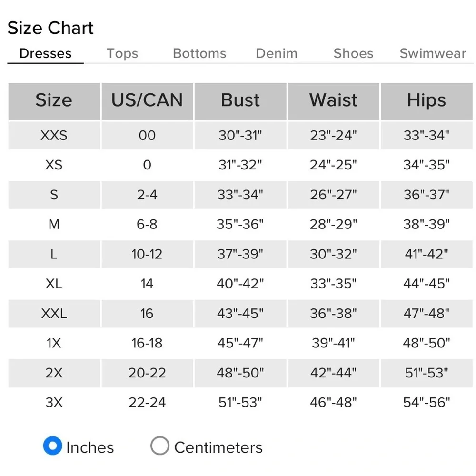
Task: Click the US/CAN column header
Action: (x=147, y=101)
